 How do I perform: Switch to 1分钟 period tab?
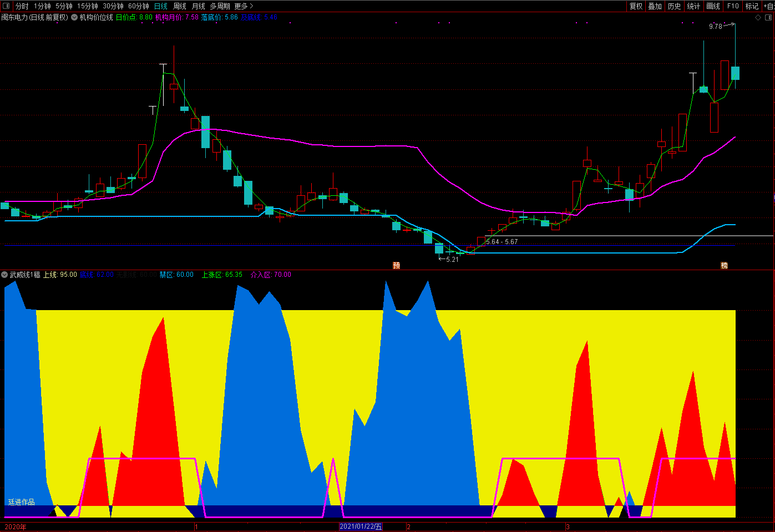(42, 6)
